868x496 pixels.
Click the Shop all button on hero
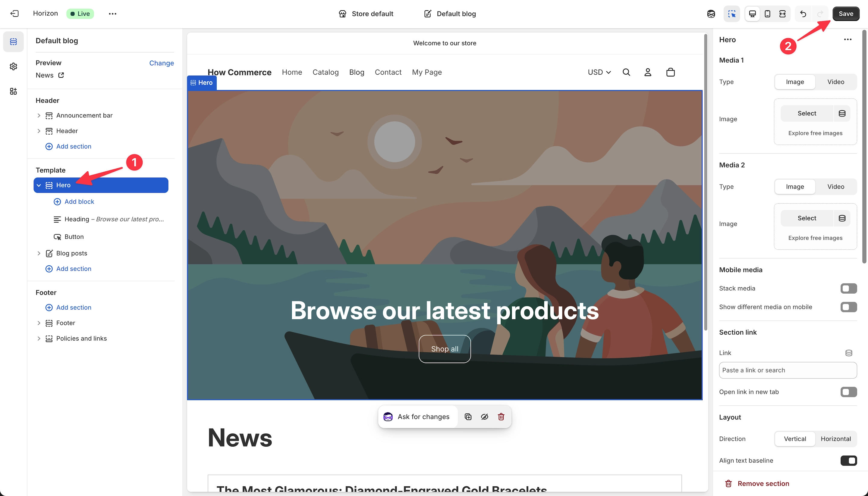[x=445, y=349]
